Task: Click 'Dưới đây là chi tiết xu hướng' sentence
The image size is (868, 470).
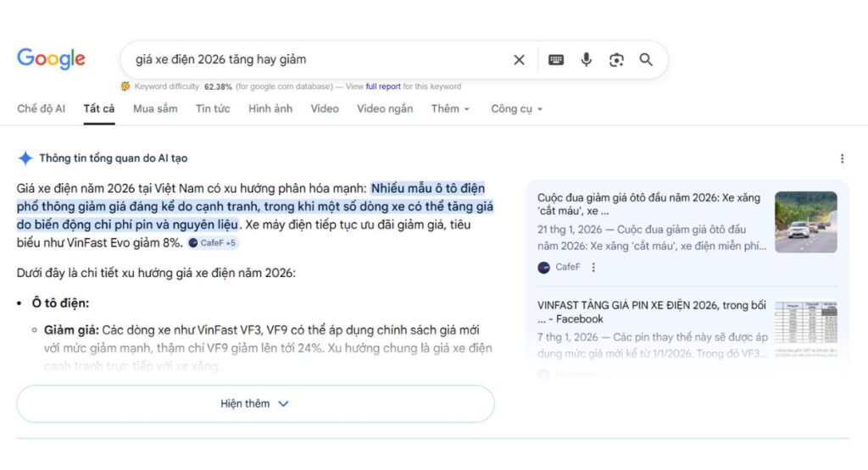Action: pos(156,273)
